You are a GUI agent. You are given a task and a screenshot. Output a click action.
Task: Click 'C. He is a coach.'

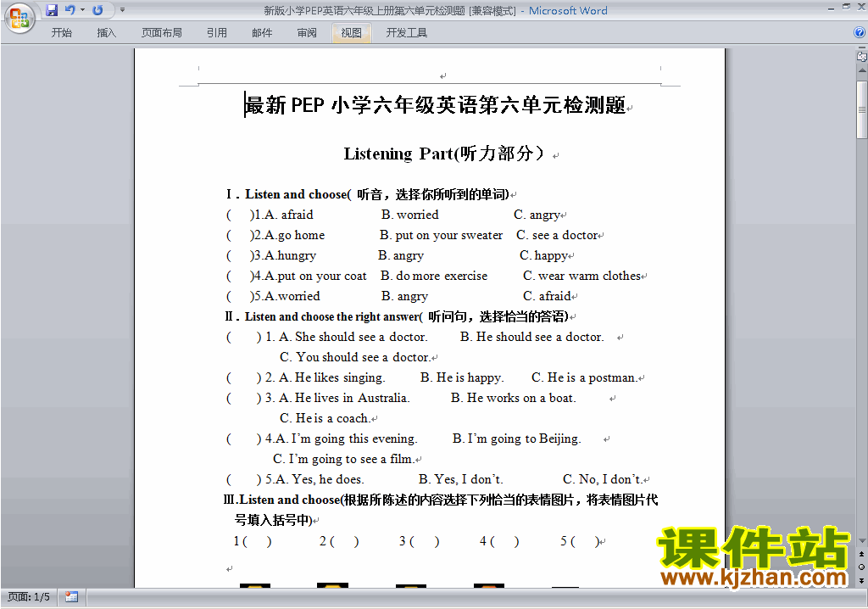pos(325,418)
